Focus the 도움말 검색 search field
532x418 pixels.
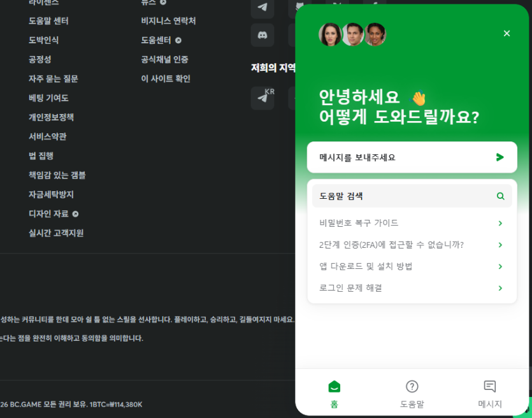(x=412, y=196)
